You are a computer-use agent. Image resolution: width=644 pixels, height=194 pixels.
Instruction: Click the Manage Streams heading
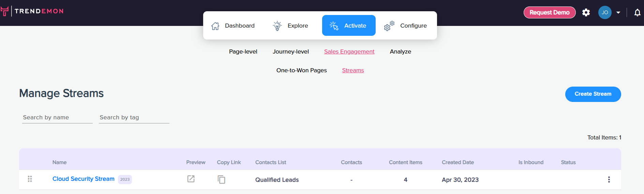[61, 93]
